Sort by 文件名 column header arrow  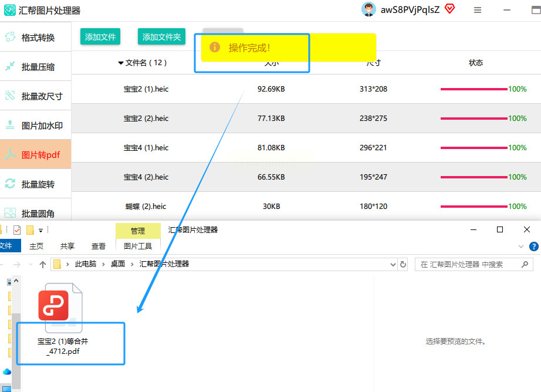pos(121,63)
